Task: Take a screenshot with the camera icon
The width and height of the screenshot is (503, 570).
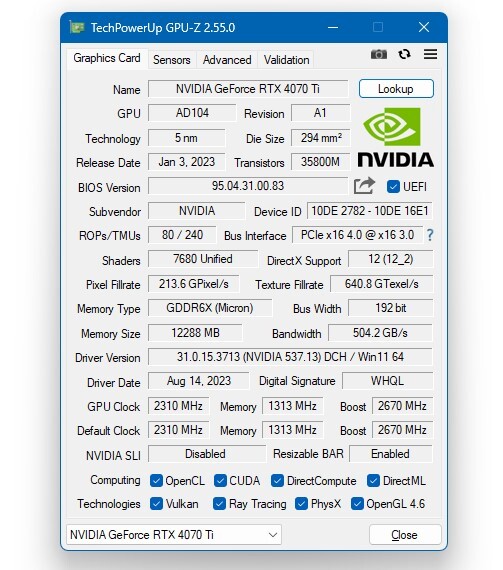Action: [x=378, y=55]
